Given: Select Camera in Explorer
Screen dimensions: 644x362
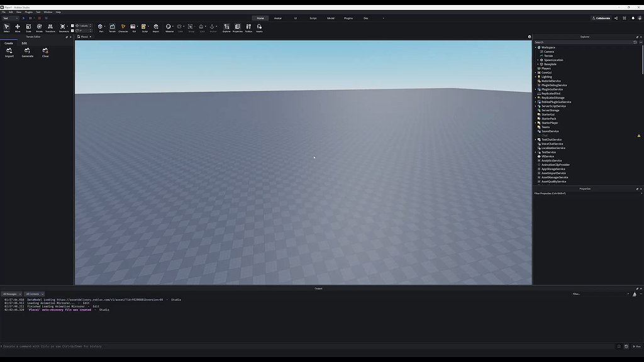Looking at the screenshot, I should tap(548, 52).
